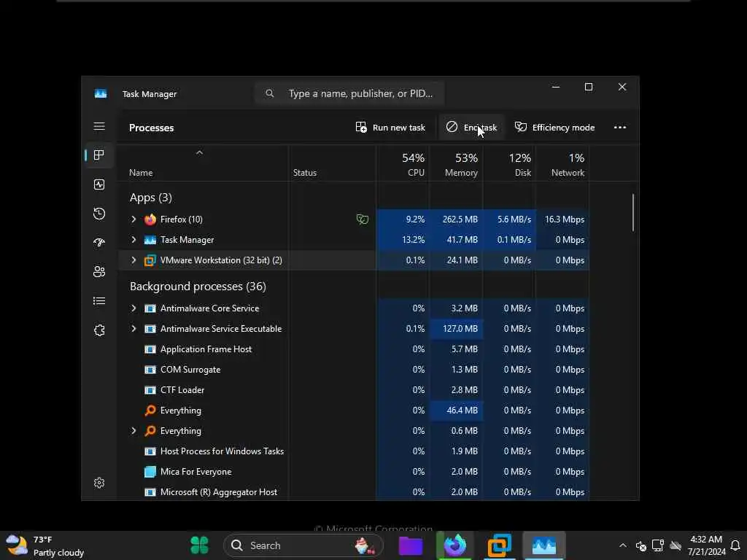Expand Antimalware Core Service row
Image resolution: width=747 pixels, height=560 pixels.
click(x=134, y=308)
